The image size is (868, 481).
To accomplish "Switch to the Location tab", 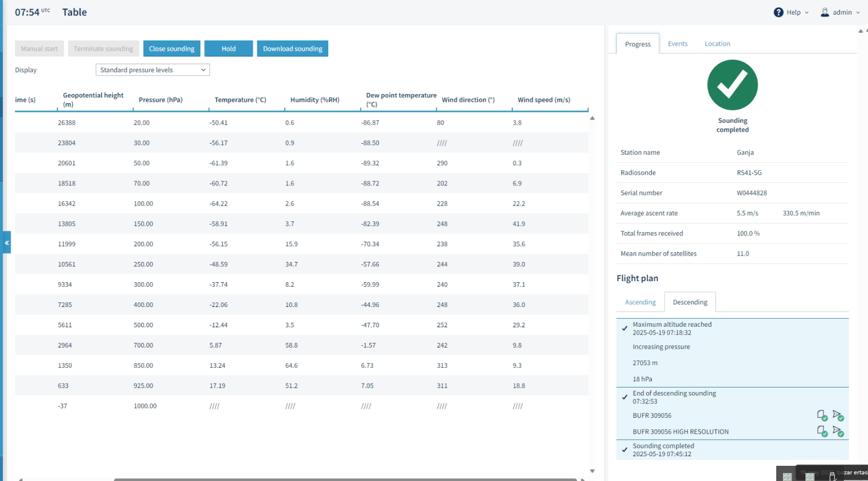I will [x=717, y=44].
